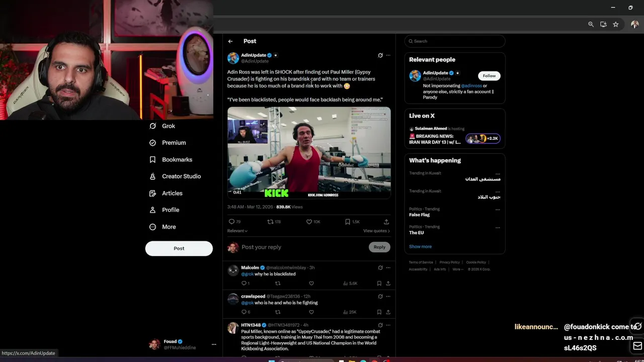Click the Grok icon in sidebar

tap(153, 126)
